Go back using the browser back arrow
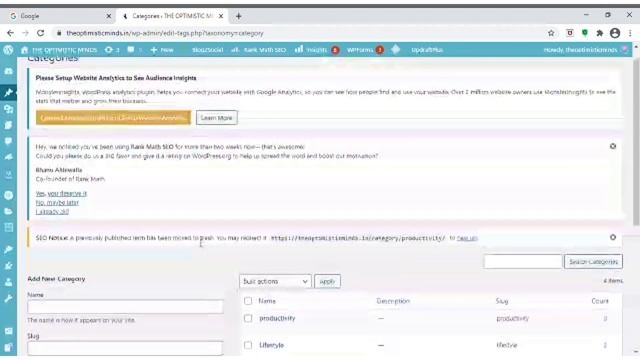640x360 pixels. pyautogui.click(x=11, y=33)
